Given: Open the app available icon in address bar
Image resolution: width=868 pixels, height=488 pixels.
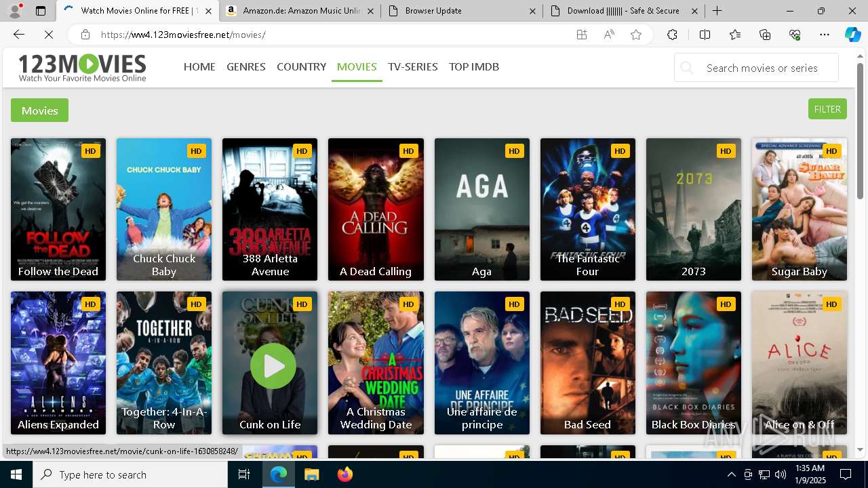Looking at the screenshot, I should [x=582, y=35].
